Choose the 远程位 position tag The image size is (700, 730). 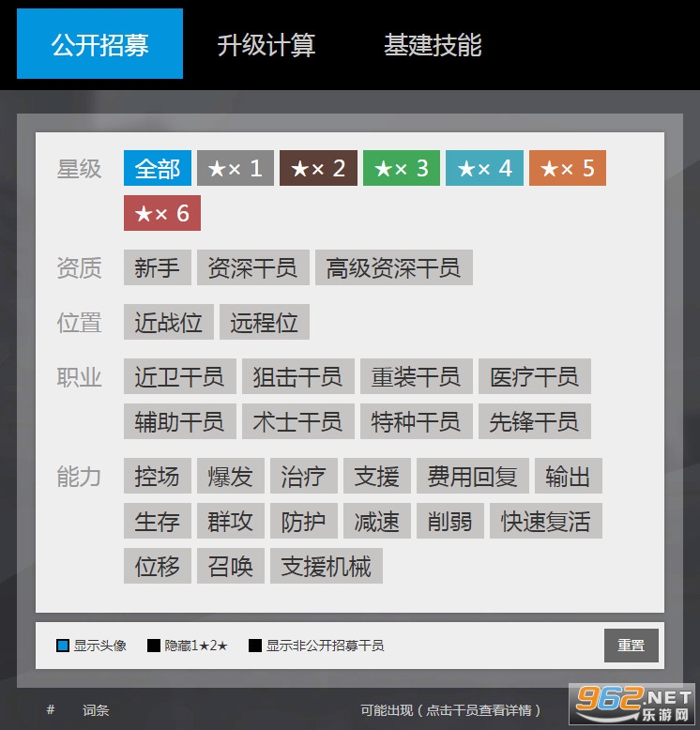(x=264, y=323)
